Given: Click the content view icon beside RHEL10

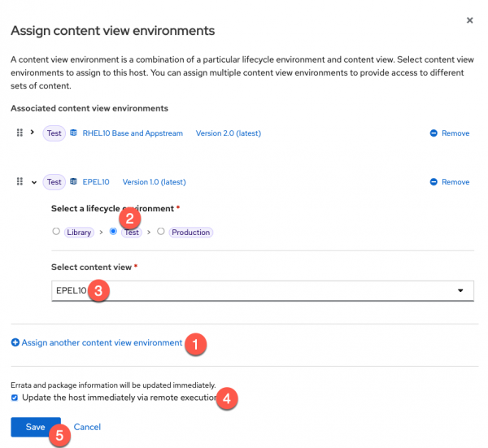Looking at the screenshot, I should click(x=73, y=133).
